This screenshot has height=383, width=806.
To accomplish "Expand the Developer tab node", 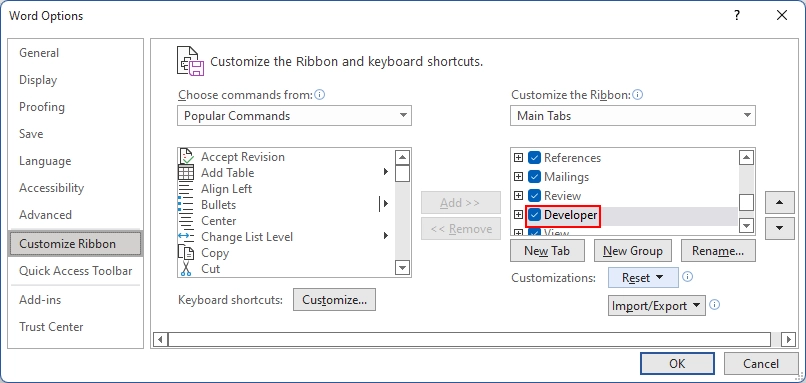I will coord(518,214).
